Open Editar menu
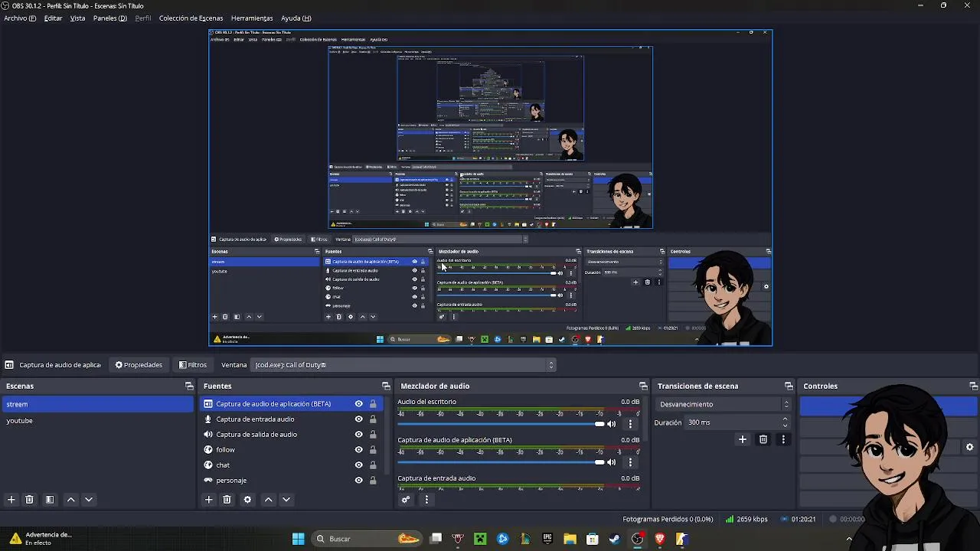Image resolution: width=980 pixels, height=551 pixels. (x=53, y=18)
